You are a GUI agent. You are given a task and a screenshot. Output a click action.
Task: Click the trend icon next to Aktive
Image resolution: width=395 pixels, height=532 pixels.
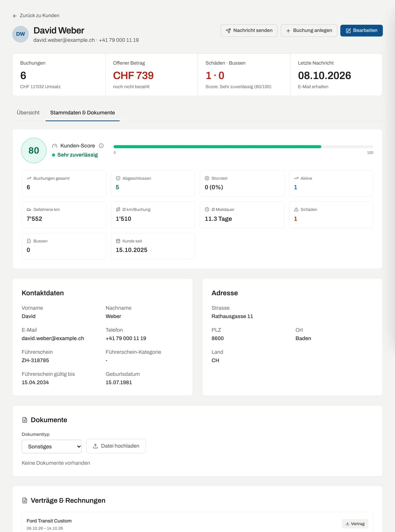tap(296, 178)
